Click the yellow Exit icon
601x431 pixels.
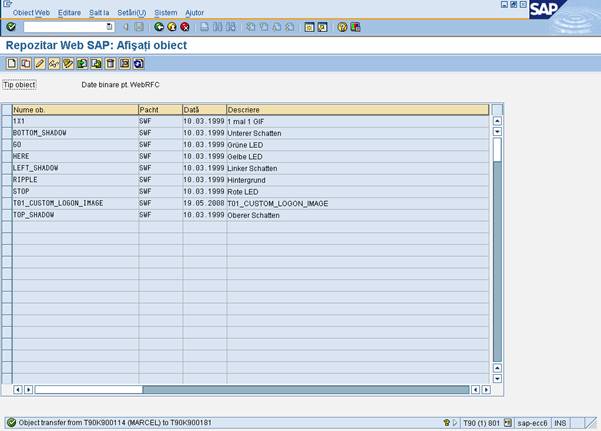pyautogui.click(x=172, y=27)
